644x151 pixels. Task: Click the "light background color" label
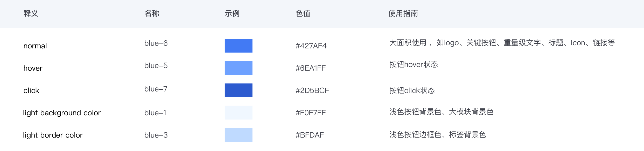(62, 113)
